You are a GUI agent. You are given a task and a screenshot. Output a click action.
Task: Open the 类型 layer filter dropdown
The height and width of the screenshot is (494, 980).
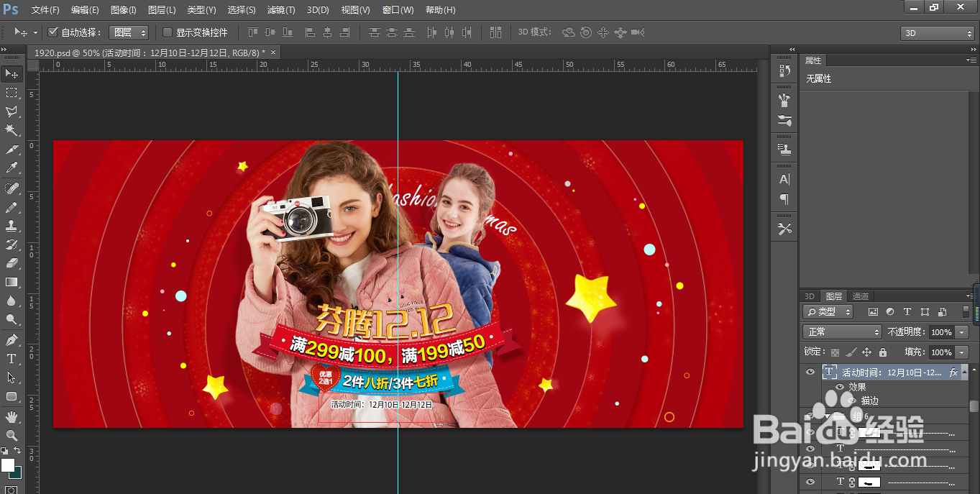(828, 312)
